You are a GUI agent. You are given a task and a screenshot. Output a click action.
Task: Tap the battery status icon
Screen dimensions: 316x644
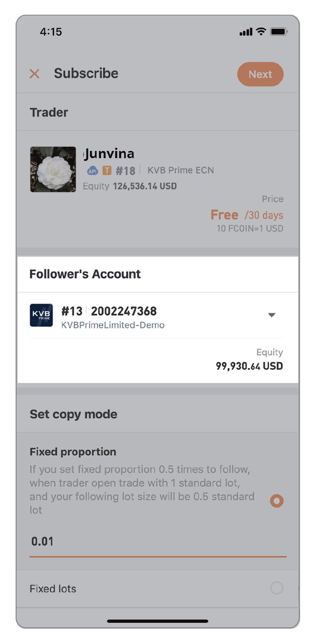pos(279,32)
